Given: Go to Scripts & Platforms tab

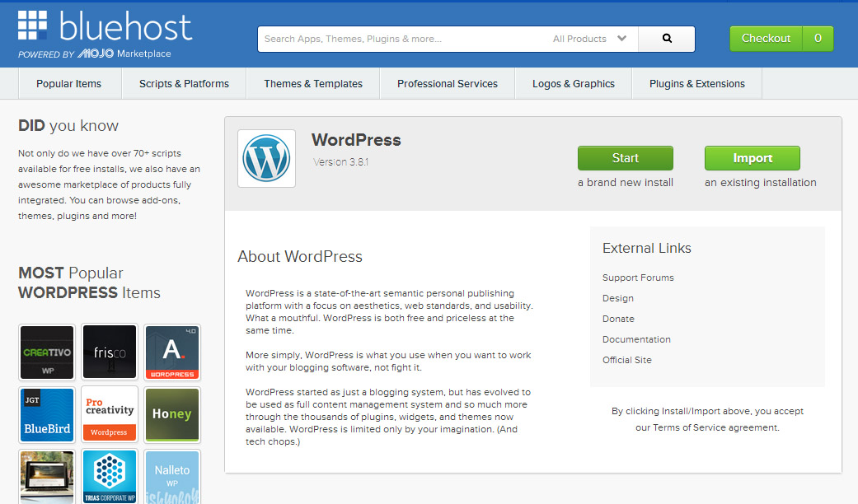Looking at the screenshot, I should 184,83.
